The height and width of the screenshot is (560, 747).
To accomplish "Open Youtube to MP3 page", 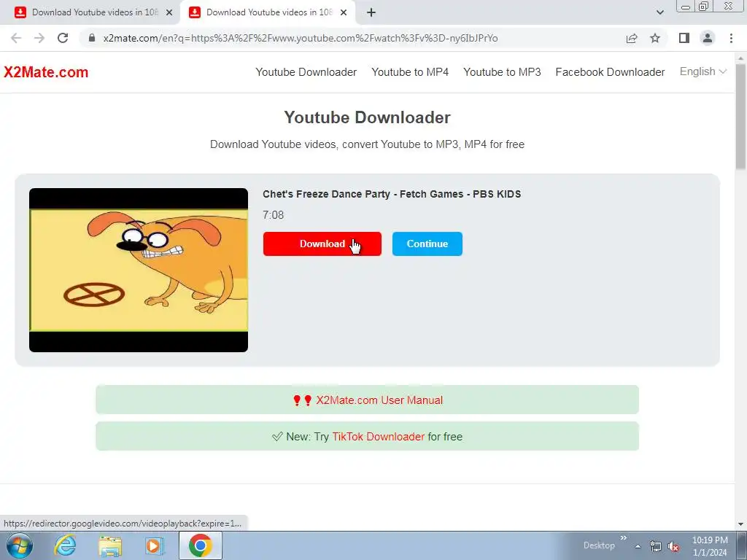I will [502, 72].
